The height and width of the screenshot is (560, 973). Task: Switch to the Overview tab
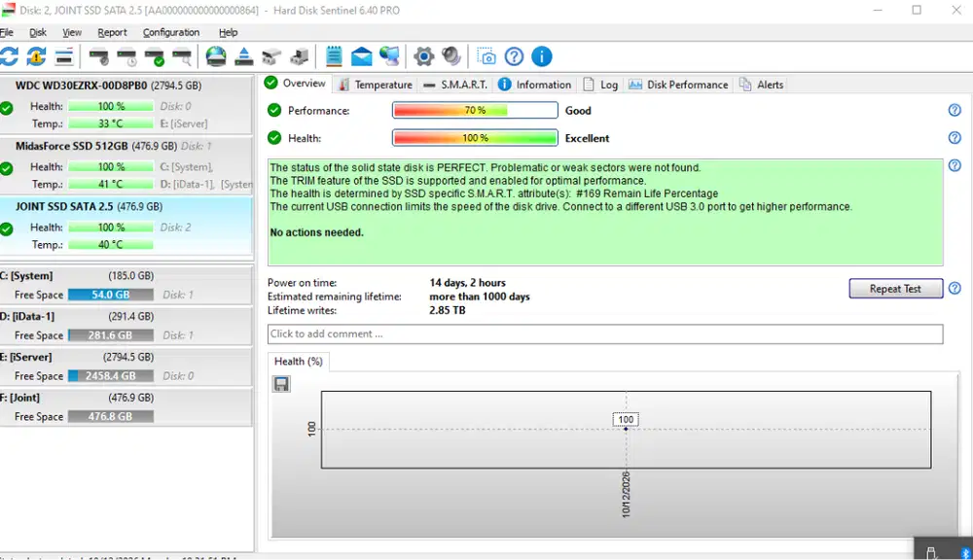(296, 83)
